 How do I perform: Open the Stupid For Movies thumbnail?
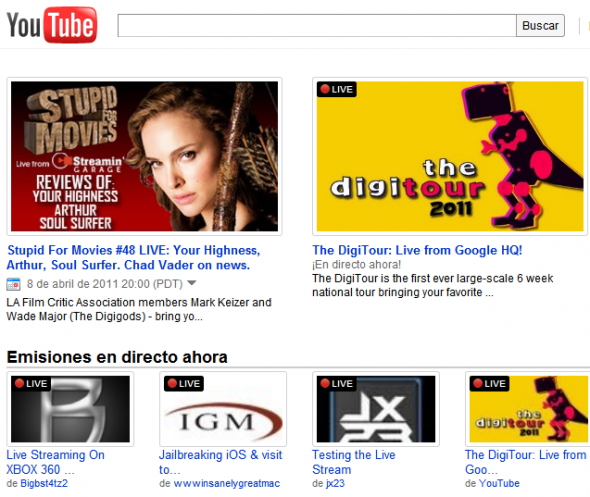tap(144, 157)
